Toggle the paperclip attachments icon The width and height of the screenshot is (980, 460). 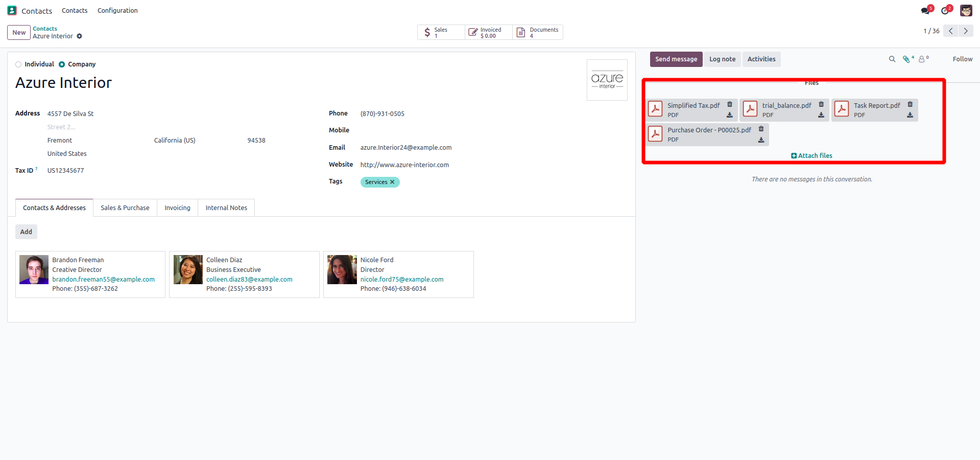[907, 59]
